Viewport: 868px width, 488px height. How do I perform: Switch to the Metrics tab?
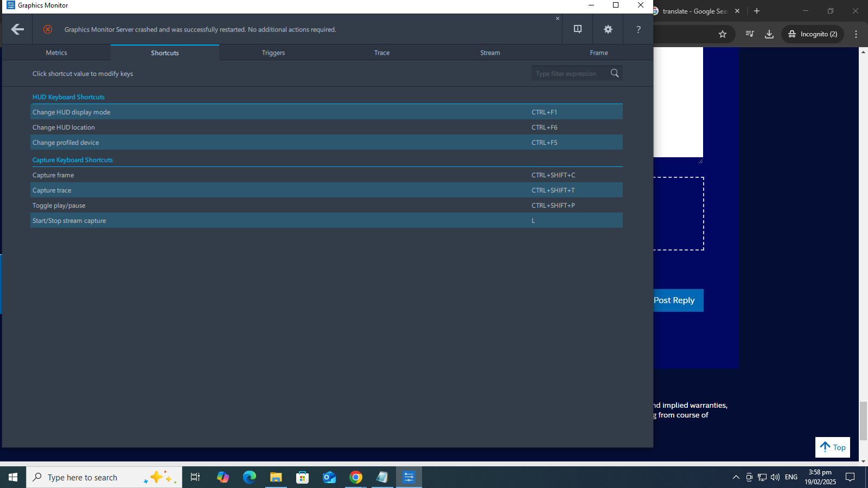coord(56,53)
